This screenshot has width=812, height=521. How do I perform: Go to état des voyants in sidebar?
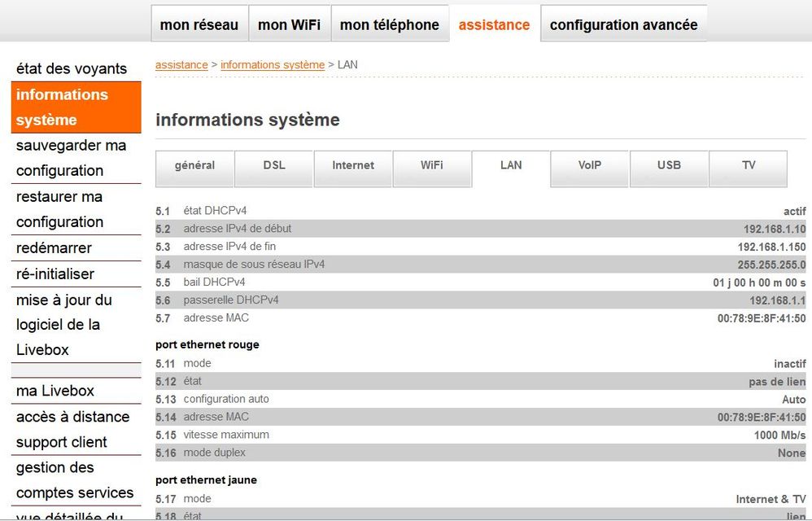click(72, 69)
